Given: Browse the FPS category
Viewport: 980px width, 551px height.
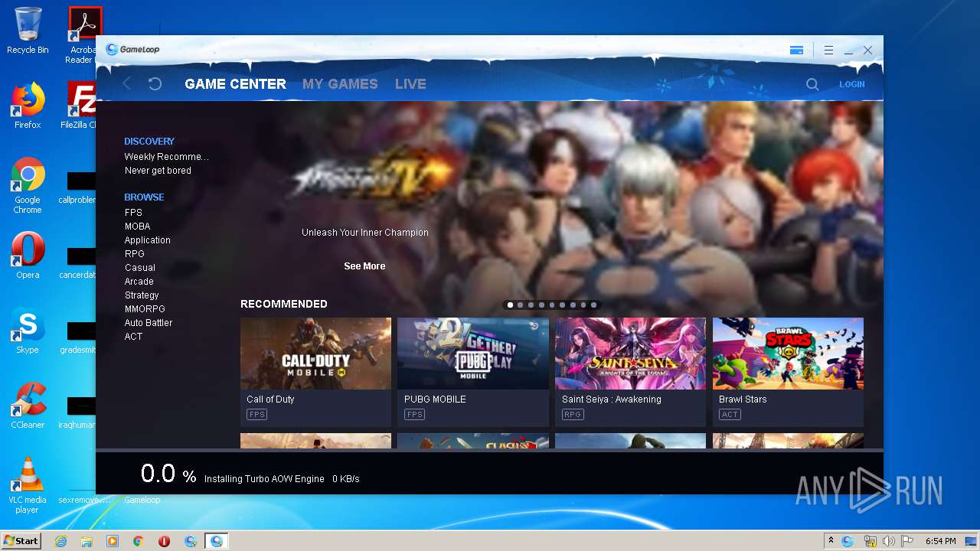Looking at the screenshot, I should tap(133, 213).
